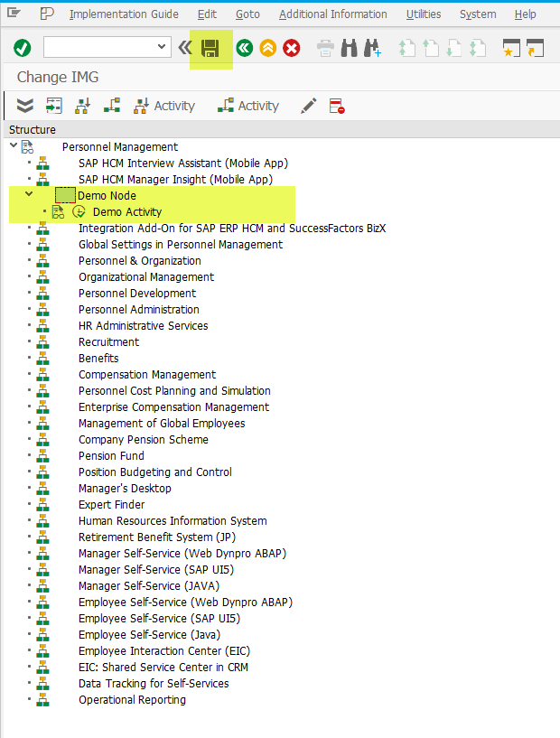
Task: Click the structure icon of Manager's Desktop
Action: [42, 488]
